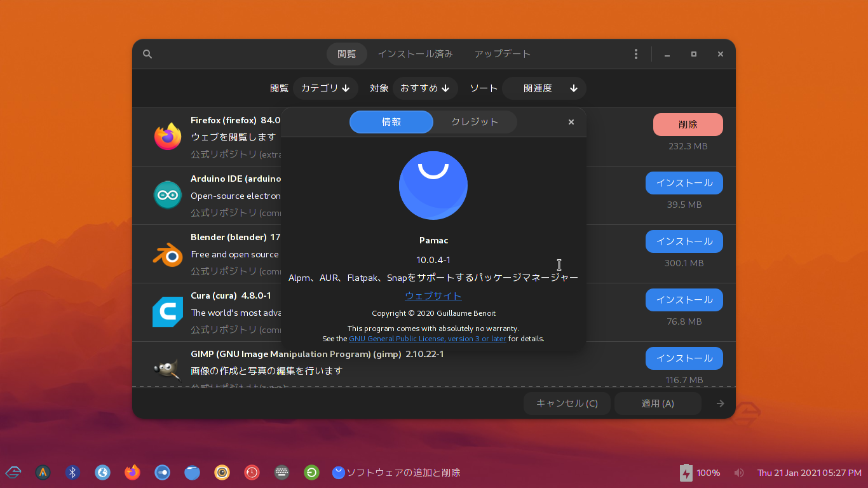Select the 情報 tab in About dialog

[x=391, y=122]
